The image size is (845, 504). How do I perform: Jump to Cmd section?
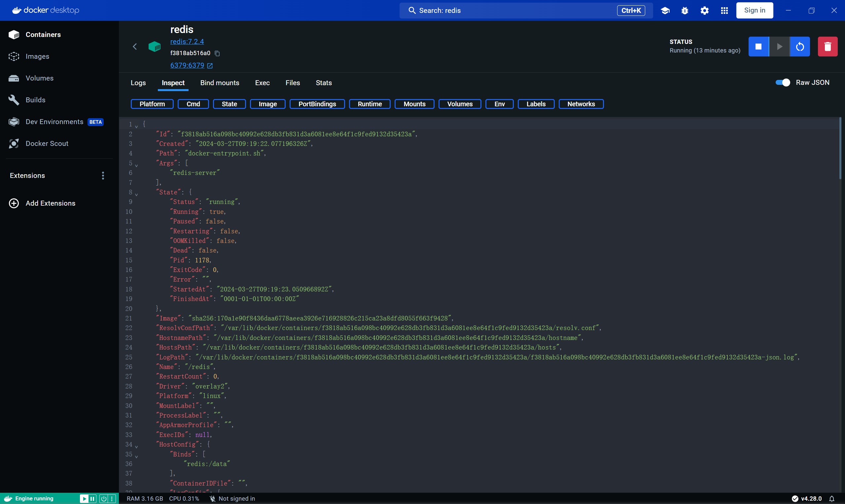tap(193, 104)
